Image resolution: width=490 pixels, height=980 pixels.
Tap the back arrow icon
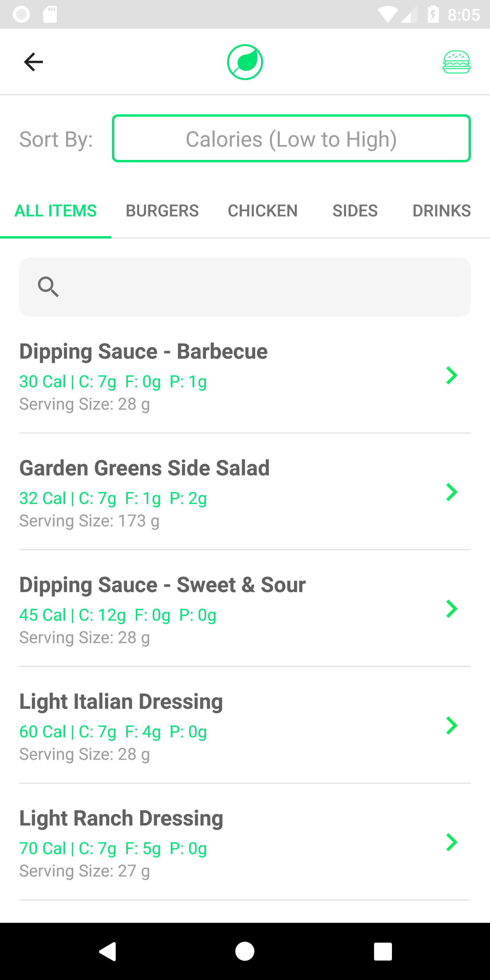[33, 62]
